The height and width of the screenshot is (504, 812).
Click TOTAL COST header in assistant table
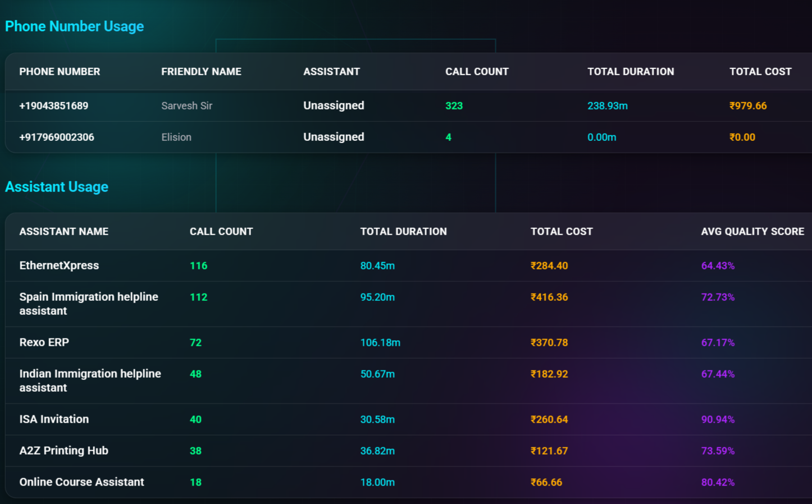(562, 231)
